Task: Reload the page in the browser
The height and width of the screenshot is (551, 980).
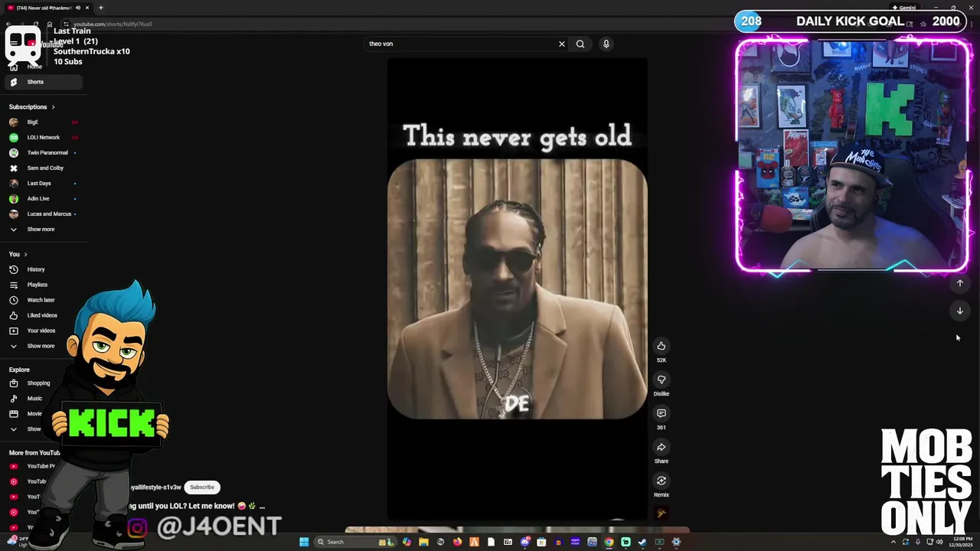Action: click(x=36, y=24)
